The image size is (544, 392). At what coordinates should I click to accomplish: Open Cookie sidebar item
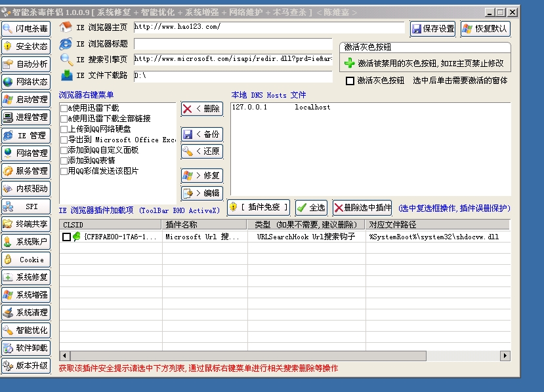(x=26, y=259)
